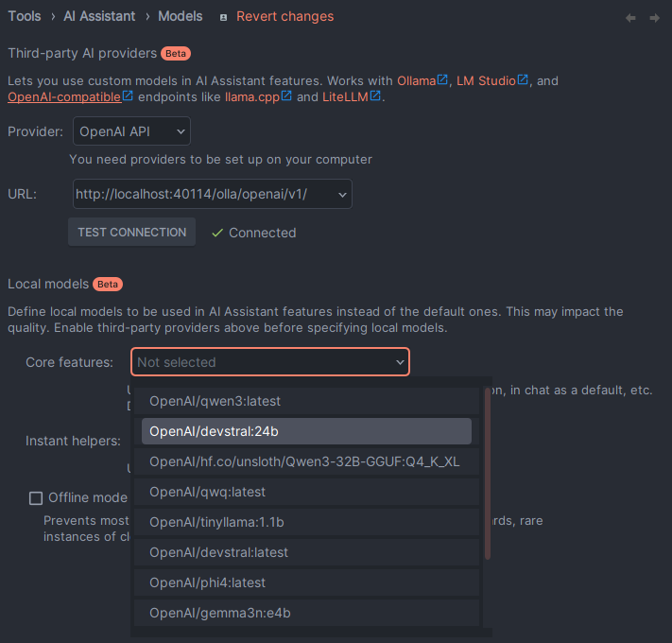Select OpenAI/devstral:latest option
Viewport: 672px width, 643px height.
(307, 552)
